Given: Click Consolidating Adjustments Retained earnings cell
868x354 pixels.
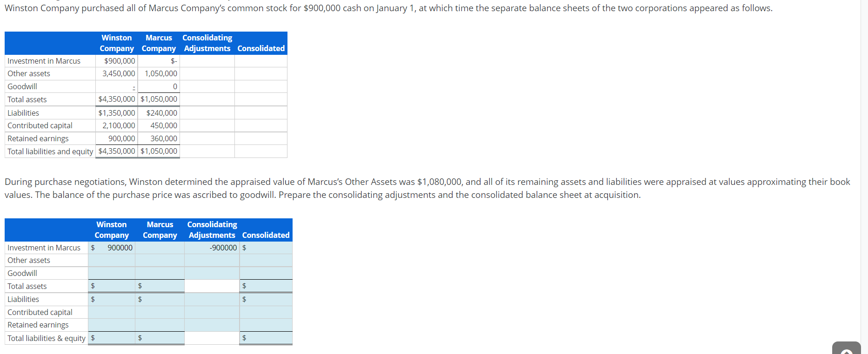Looking at the screenshot, I should click(x=212, y=325).
